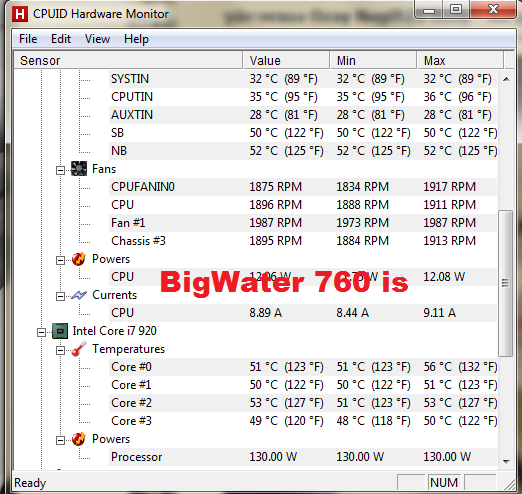Collapse the Fans tree node
The width and height of the screenshot is (522, 494).
click(60, 171)
